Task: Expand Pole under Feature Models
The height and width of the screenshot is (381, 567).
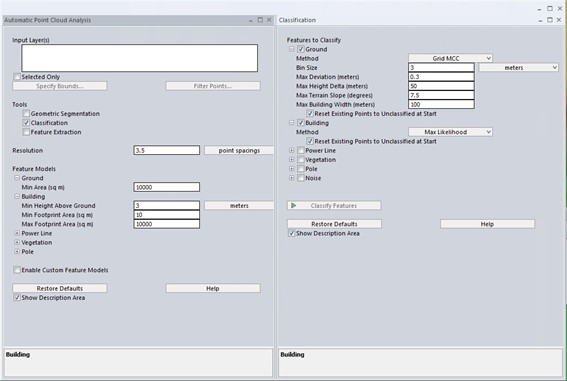Action: pos(17,252)
